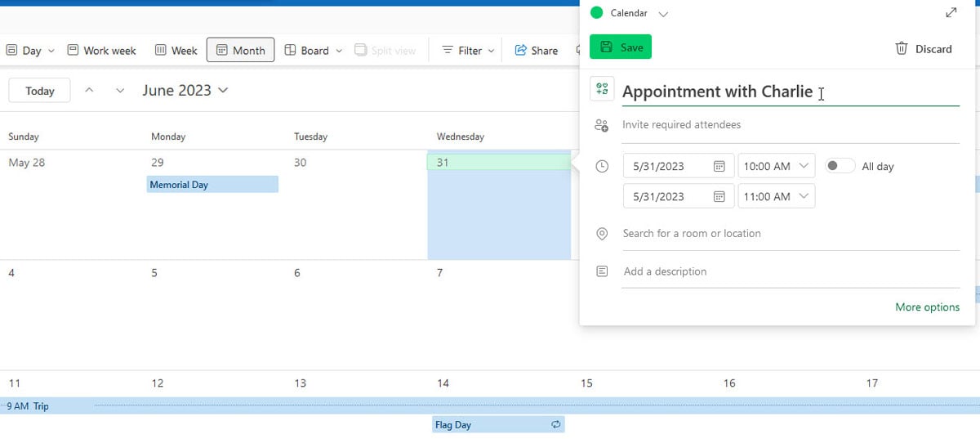Save the appointment

(x=621, y=47)
